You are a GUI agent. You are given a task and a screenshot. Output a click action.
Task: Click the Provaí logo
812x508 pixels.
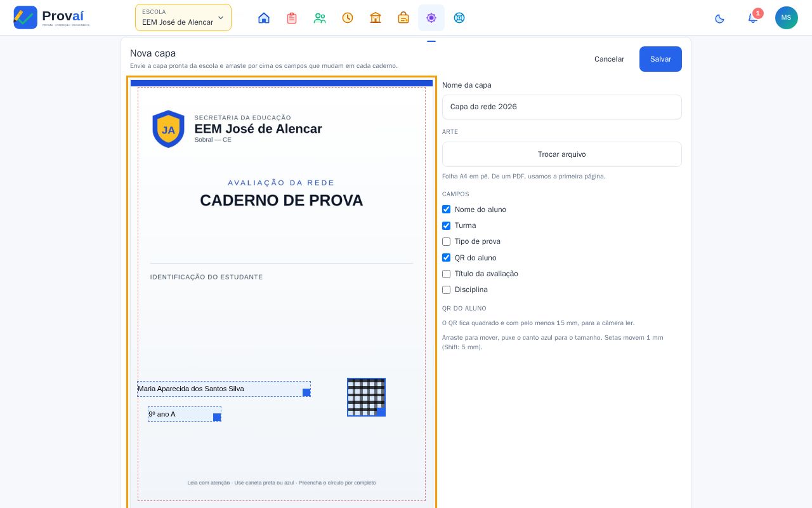51,17
